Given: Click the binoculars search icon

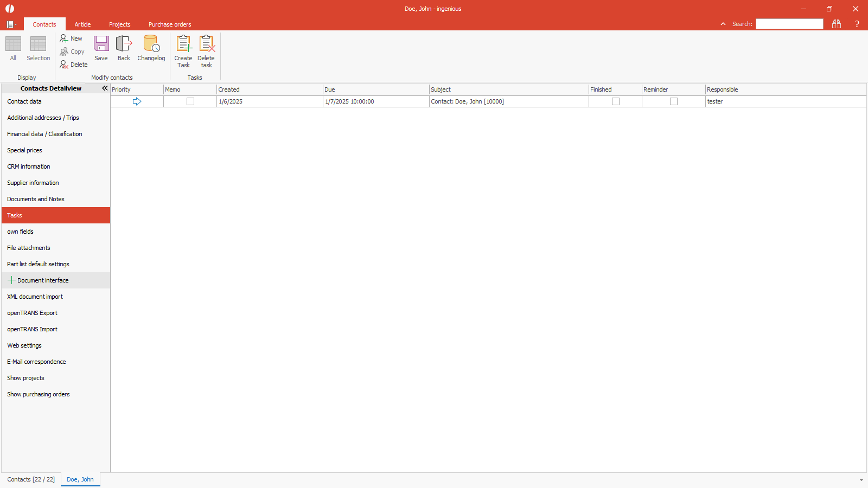Looking at the screenshot, I should click(837, 24).
